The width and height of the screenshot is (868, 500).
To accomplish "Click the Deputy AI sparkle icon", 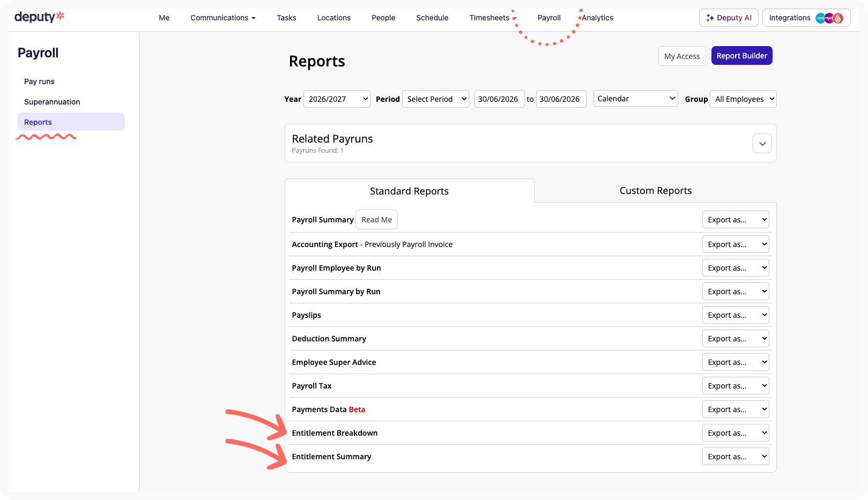I will (710, 18).
